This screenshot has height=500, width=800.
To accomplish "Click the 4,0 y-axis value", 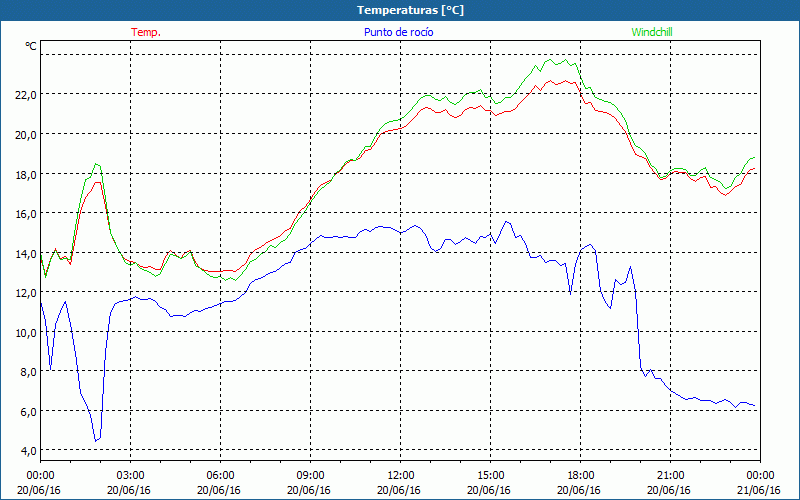I will click(29, 451).
